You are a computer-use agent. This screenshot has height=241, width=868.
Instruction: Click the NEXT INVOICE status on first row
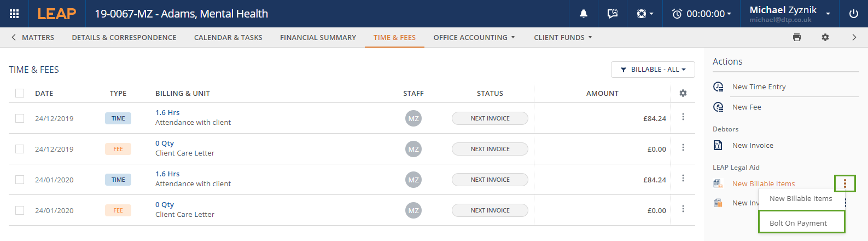(490, 118)
